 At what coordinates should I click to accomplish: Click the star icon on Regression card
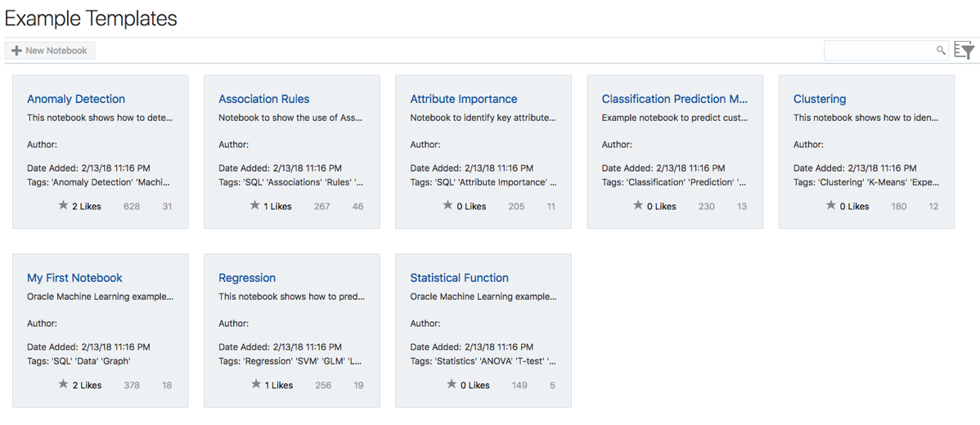tap(256, 384)
